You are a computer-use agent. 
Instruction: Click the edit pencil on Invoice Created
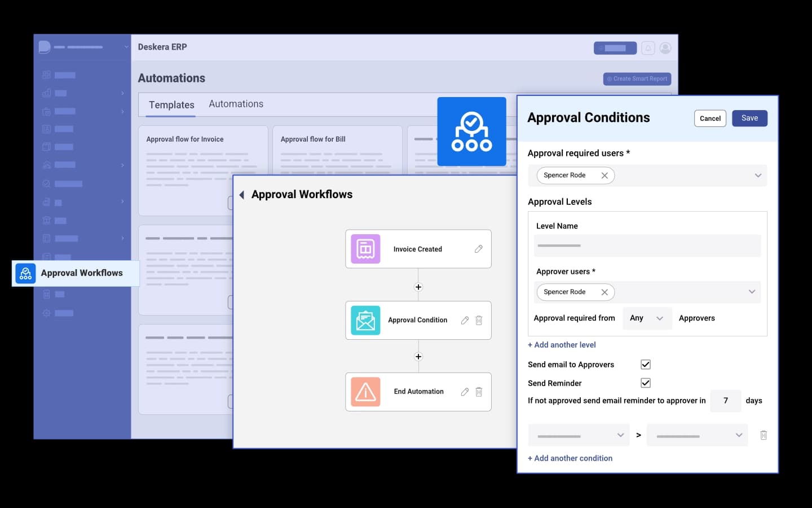(x=478, y=249)
